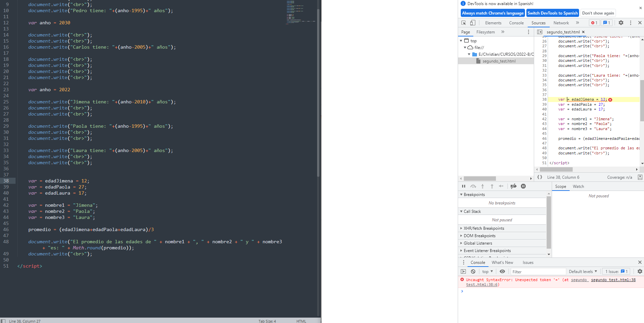The image size is (644, 323).
Task: Click Step into next function call icon
Action: coord(482,186)
